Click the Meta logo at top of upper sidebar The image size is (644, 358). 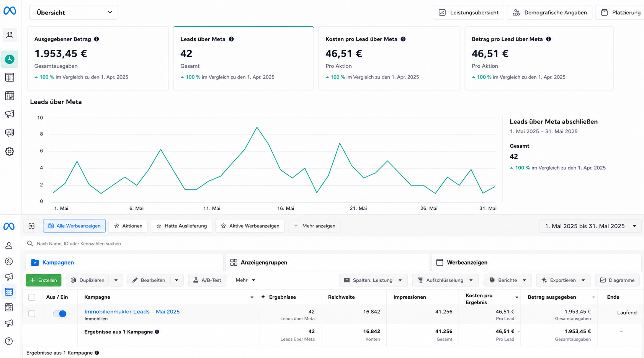point(10,11)
